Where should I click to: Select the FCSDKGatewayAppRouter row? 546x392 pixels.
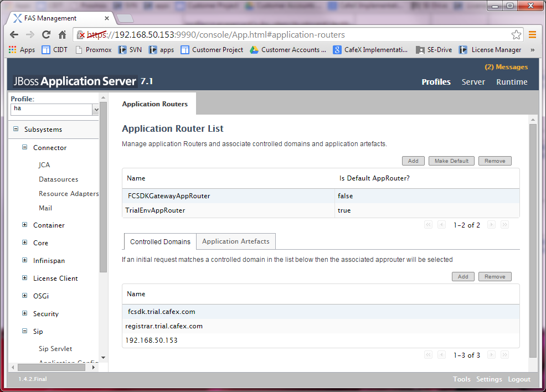pos(321,196)
